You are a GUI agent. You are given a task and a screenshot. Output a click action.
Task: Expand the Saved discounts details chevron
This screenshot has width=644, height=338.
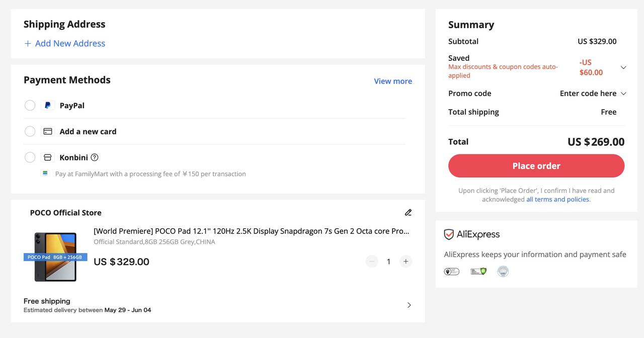623,67
